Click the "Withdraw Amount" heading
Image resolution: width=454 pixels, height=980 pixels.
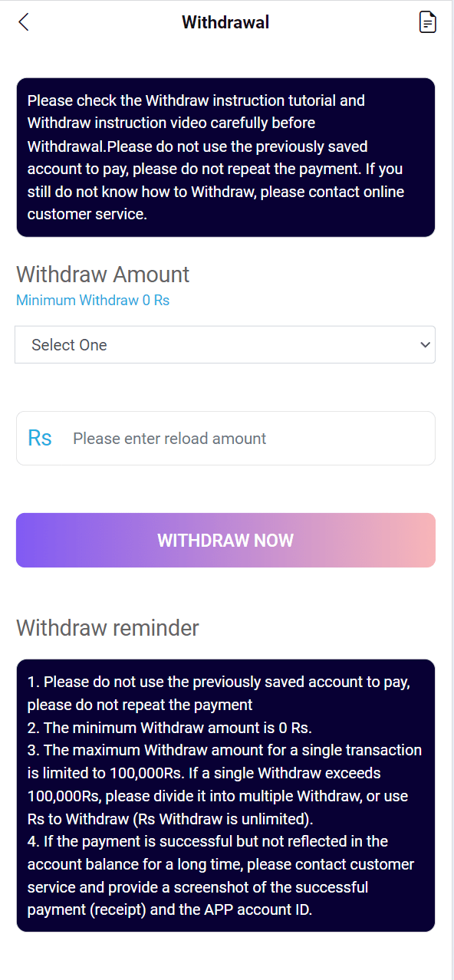tap(103, 274)
